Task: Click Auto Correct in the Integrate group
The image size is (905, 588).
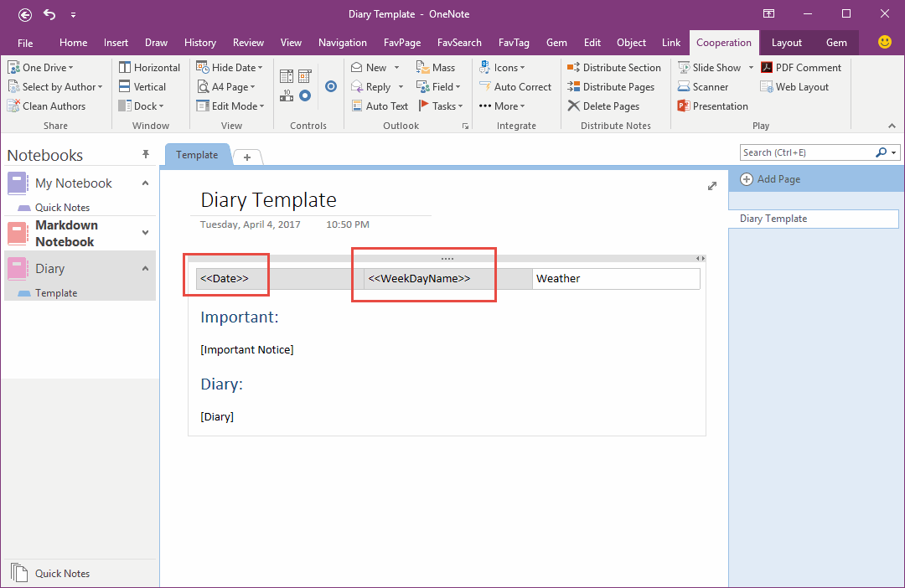Action: 515,86
